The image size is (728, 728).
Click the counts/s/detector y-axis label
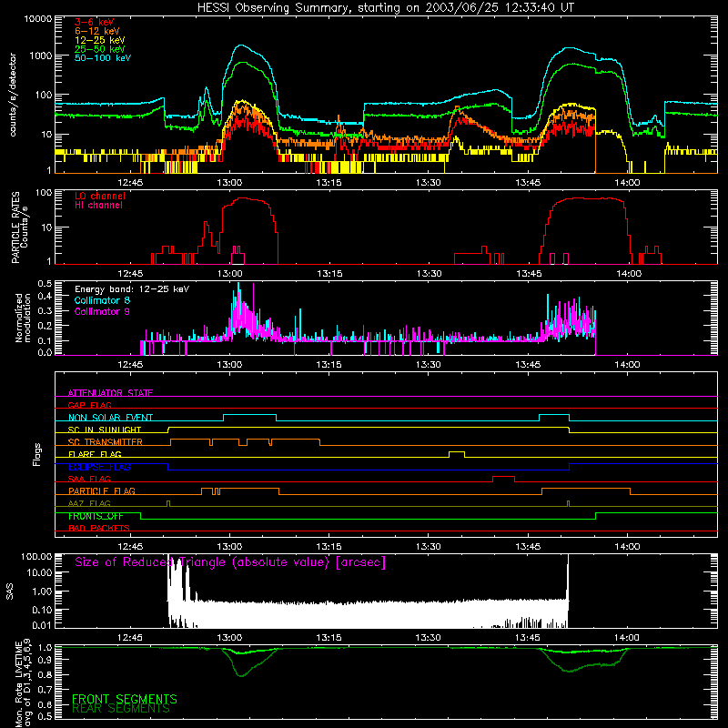(13, 95)
